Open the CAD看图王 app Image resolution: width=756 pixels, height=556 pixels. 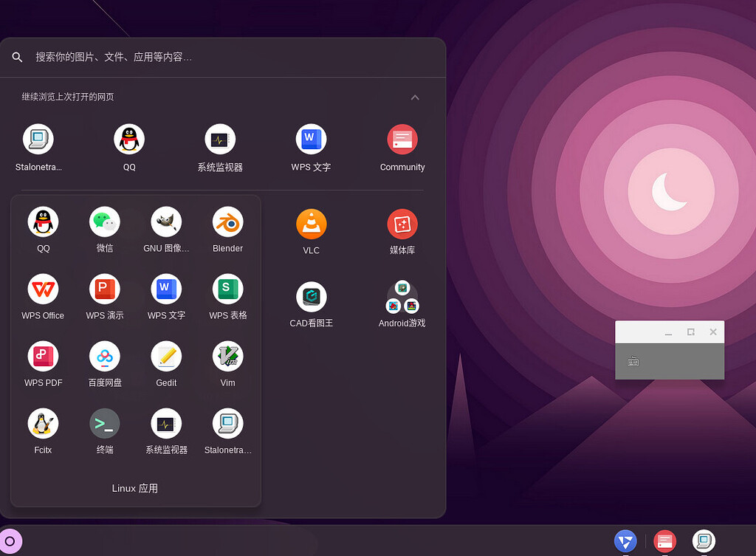pos(311,296)
